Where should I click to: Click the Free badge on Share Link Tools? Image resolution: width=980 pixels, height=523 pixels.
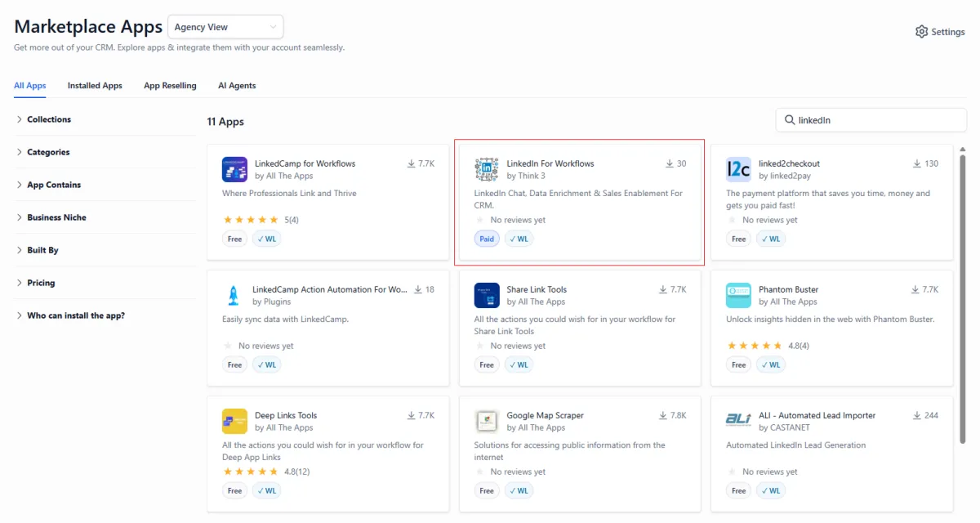tap(487, 365)
